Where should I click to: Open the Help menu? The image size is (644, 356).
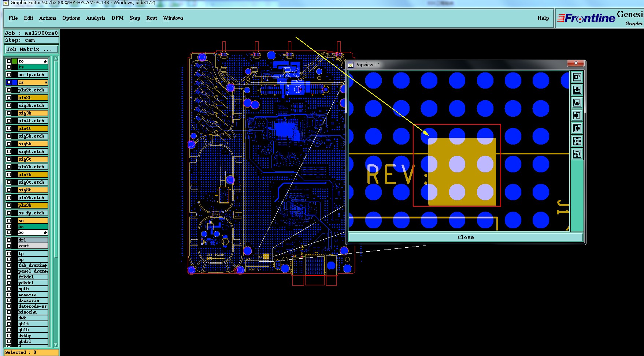543,18
